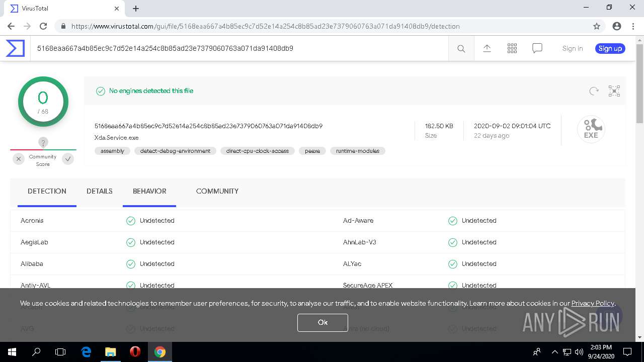Click the 182.50 KB size value
644x362 pixels.
point(439,126)
